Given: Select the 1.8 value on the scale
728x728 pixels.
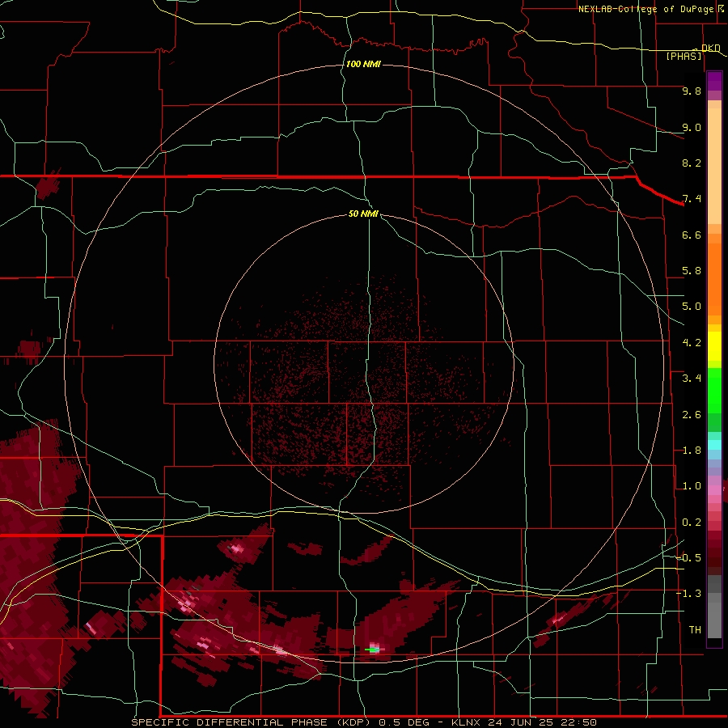Looking at the screenshot, I should click(x=692, y=451).
